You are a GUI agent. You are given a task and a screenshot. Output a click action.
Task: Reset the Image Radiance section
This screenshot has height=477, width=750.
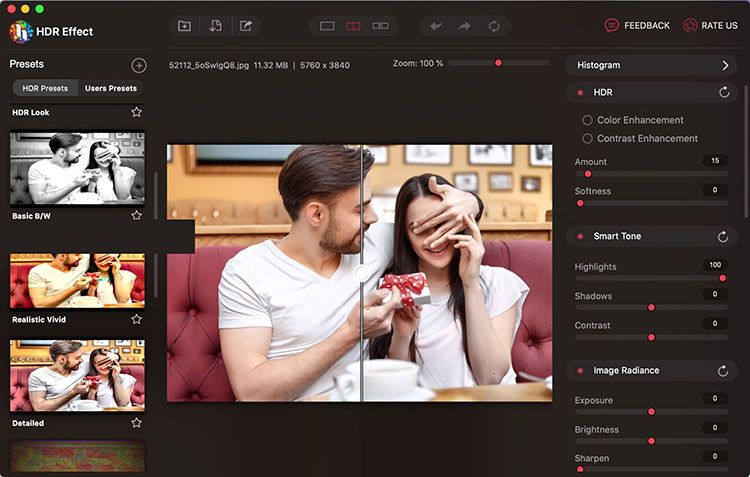coord(723,370)
